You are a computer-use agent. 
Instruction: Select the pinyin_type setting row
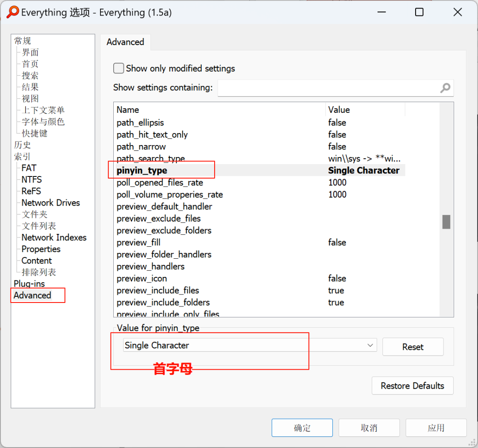(260, 170)
